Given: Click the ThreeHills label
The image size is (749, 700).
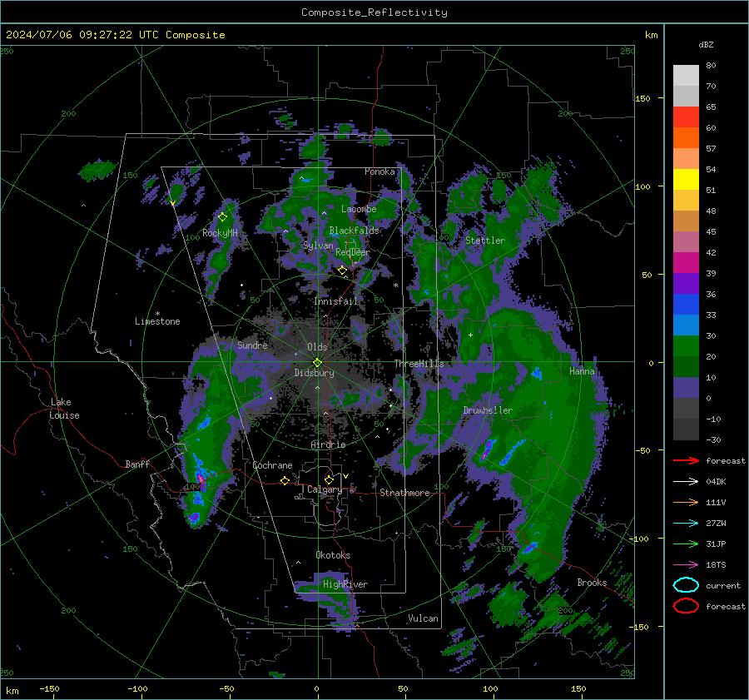Looking at the screenshot, I should 419,364.
